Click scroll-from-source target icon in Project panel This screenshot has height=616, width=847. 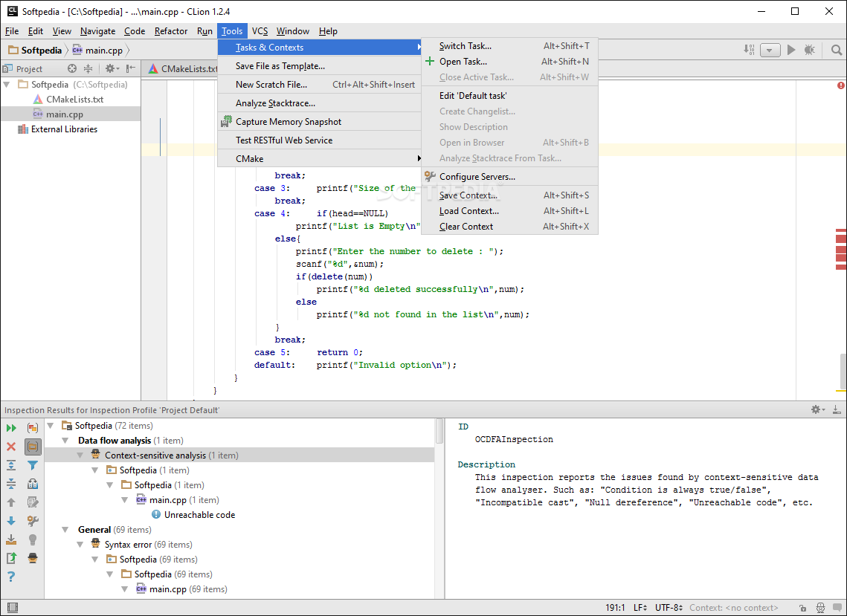point(72,68)
